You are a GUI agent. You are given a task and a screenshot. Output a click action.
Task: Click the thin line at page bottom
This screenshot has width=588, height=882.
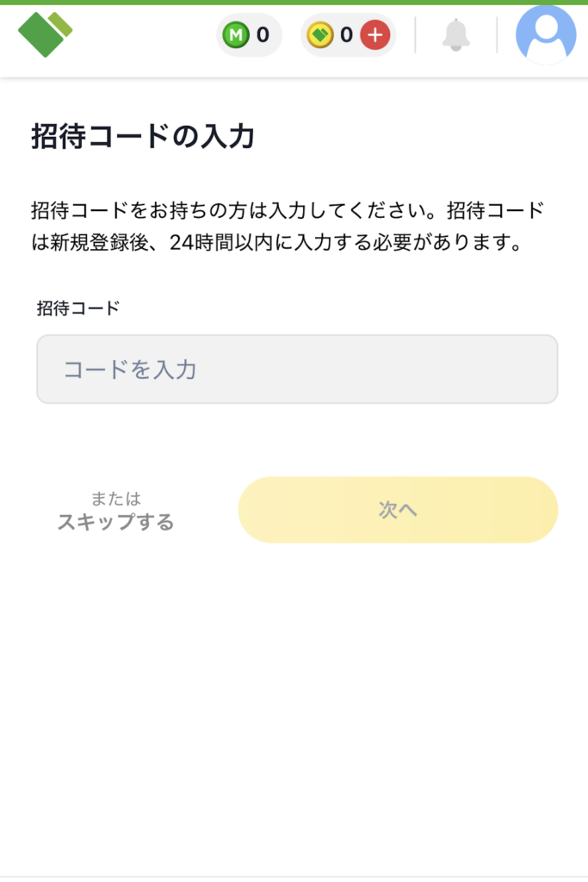294,878
